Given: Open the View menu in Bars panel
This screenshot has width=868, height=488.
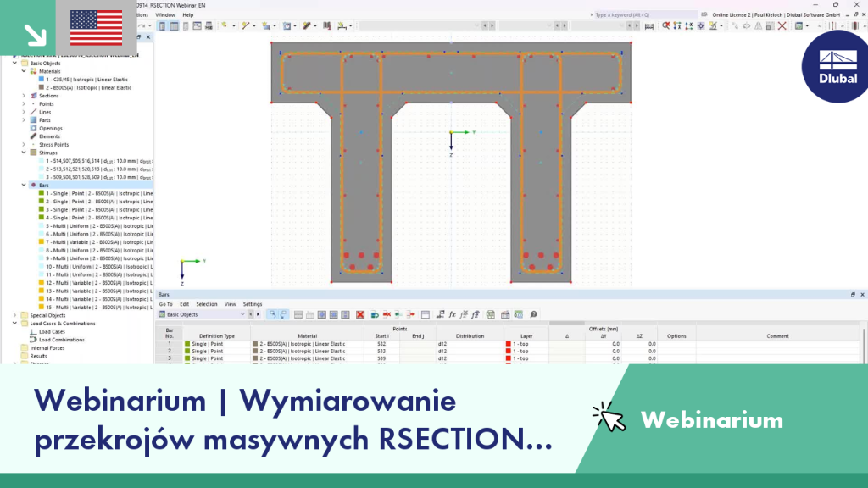Looking at the screenshot, I should coord(230,304).
